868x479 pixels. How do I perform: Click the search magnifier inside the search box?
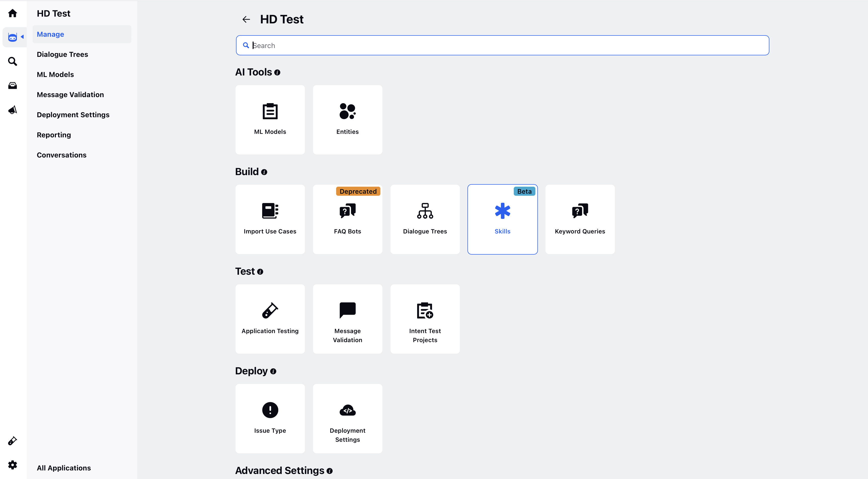tap(246, 45)
